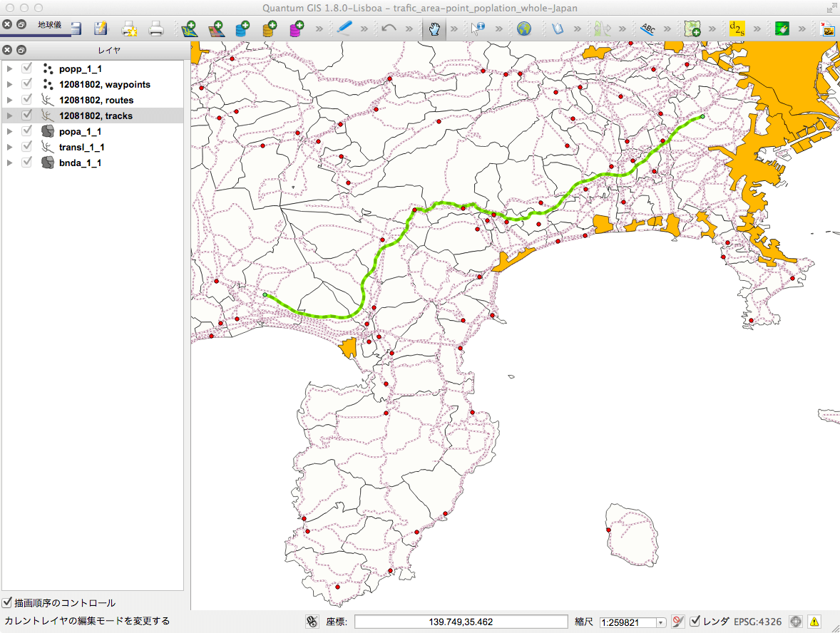Image resolution: width=840 pixels, height=633 pixels.
Task: Toggle visibility of popp_1_1 layer
Action: pyautogui.click(x=27, y=68)
